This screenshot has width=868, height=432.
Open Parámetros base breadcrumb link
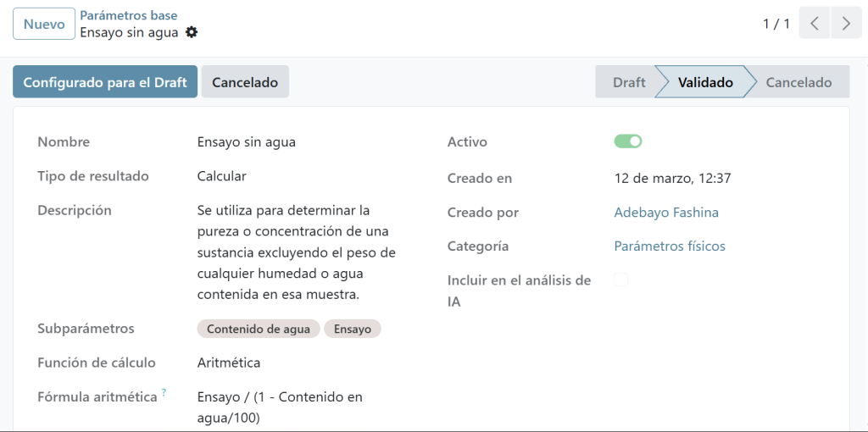point(129,15)
